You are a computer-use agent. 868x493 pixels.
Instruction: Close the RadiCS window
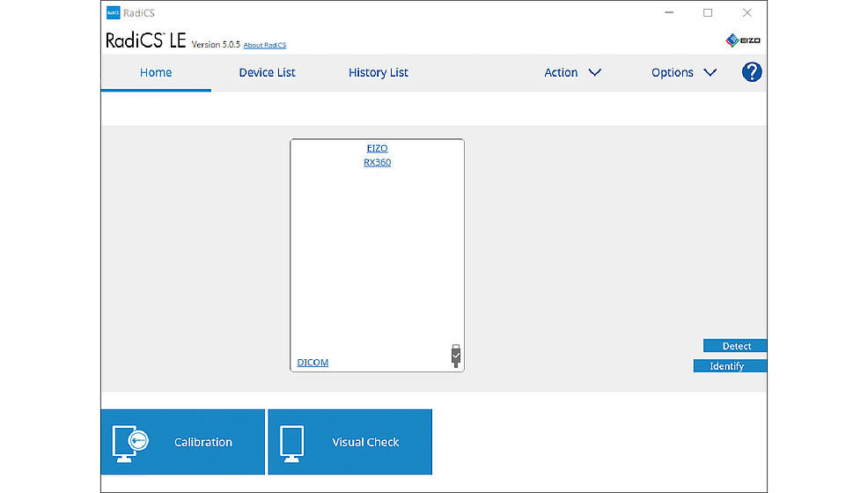click(747, 13)
